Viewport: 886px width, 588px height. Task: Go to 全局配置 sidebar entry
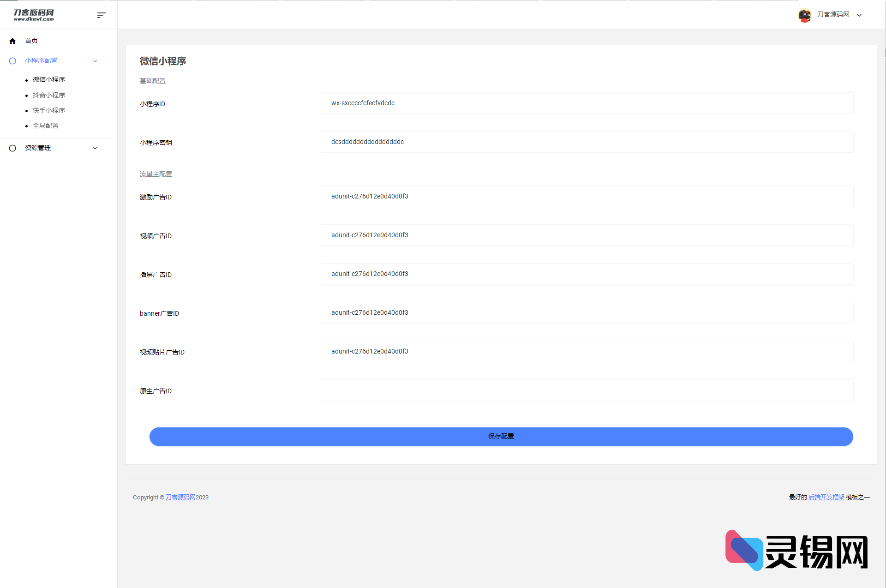pos(46,126)
